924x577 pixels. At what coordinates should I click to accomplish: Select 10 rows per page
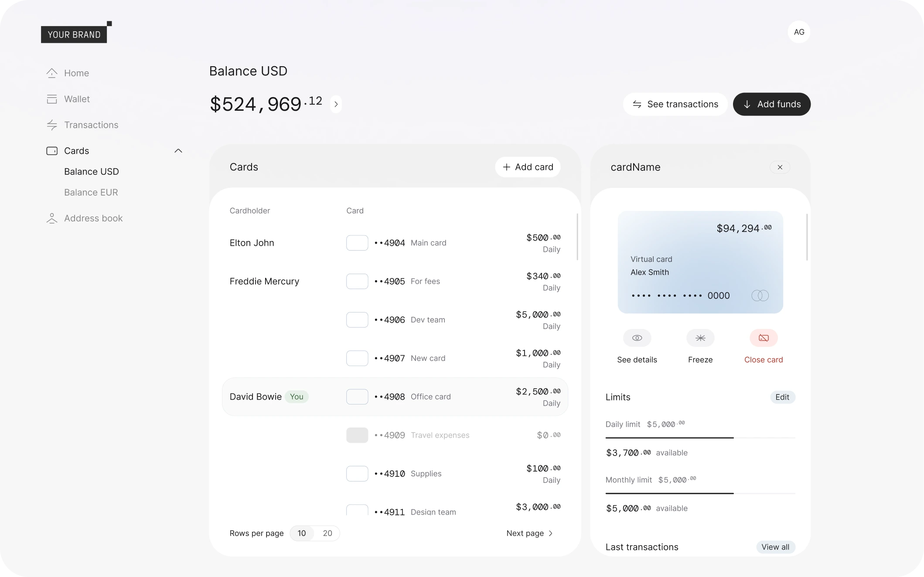[302, 533]
